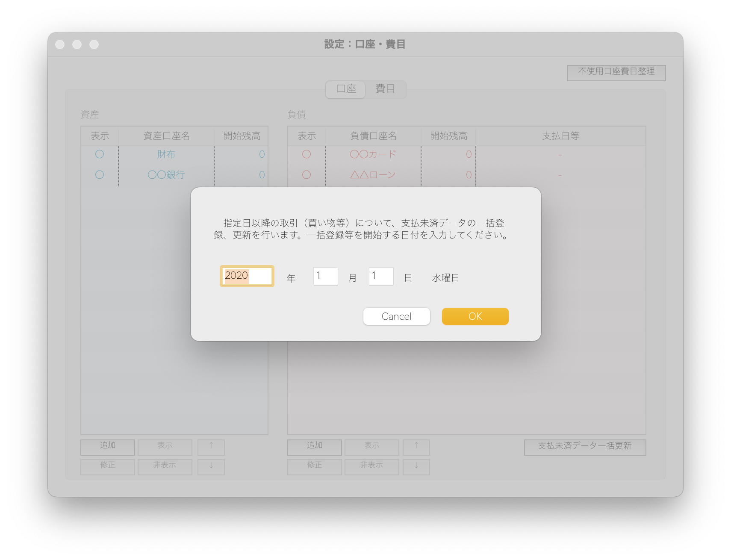Select the day input field before 日
731x560 pixels.
pos(381,276)
